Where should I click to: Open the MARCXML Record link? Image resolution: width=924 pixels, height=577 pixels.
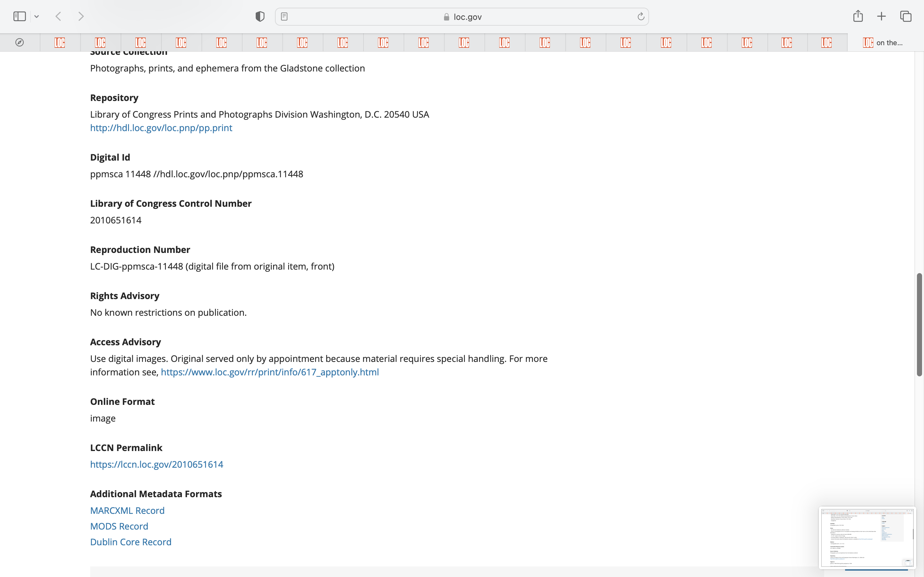(127, 511)
